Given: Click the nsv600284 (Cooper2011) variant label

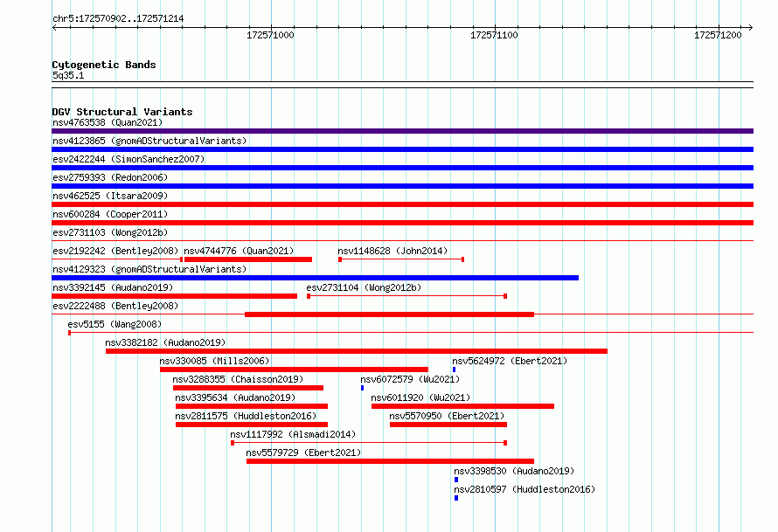Looking at the screenshot, I should 110,214.
